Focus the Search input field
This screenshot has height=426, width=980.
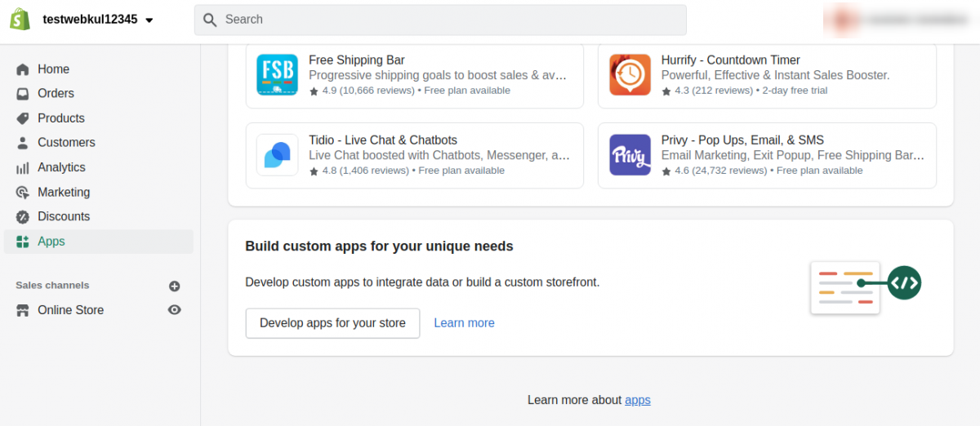pos(440,20)
